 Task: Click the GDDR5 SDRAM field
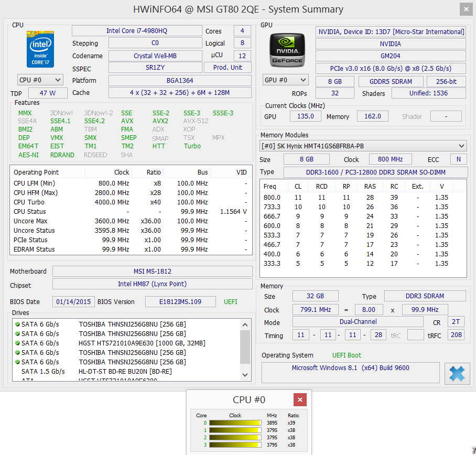click(391, 82)
